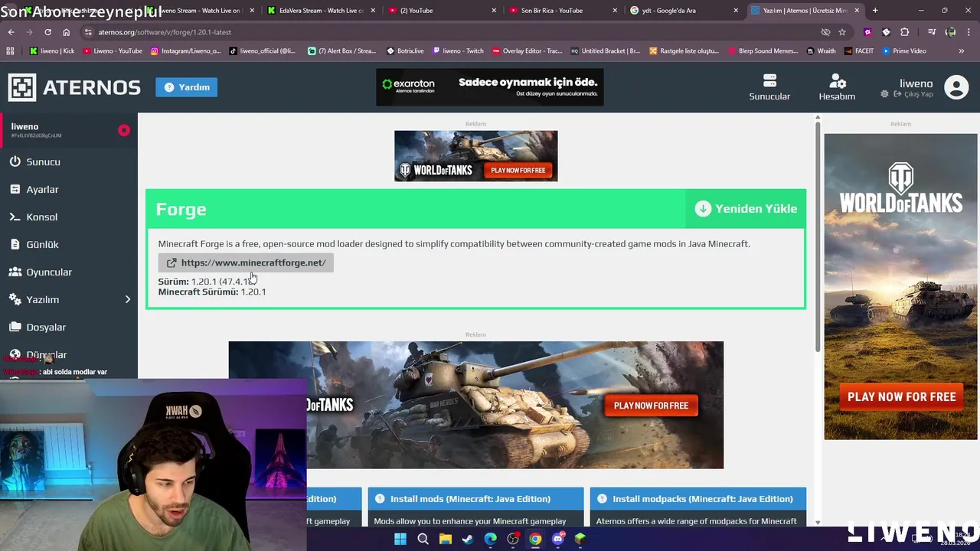Open the Instagram/Liweno bookmark
Image resolution: width=980 pixels, height=551 pixels.
(185, 51)
